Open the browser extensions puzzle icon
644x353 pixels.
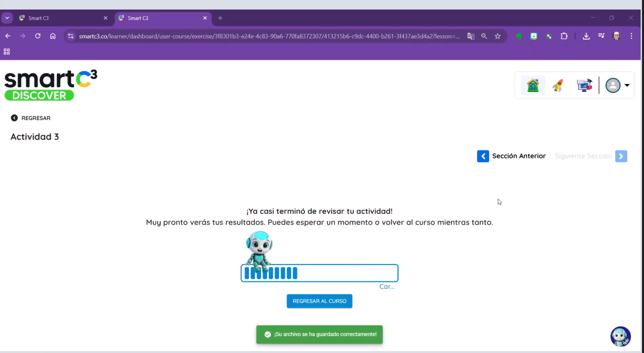[564, 36]
